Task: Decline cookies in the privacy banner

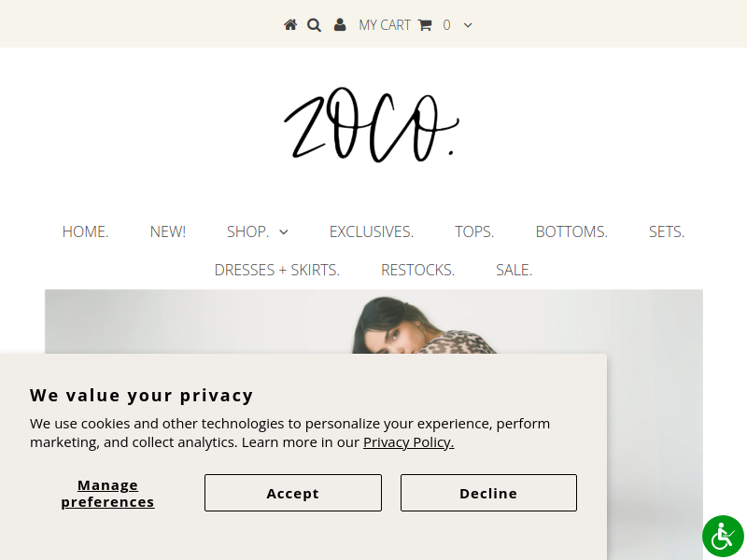Action: [488, 493]
